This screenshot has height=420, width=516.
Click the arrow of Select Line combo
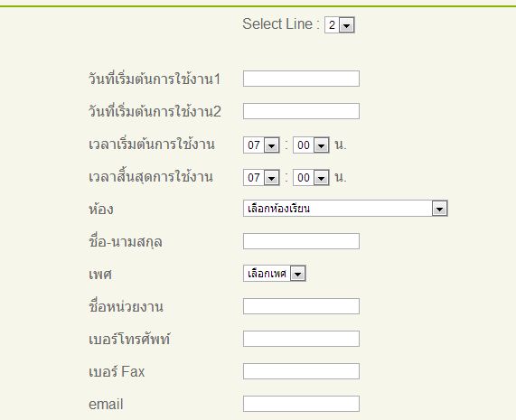pos(346,25)
